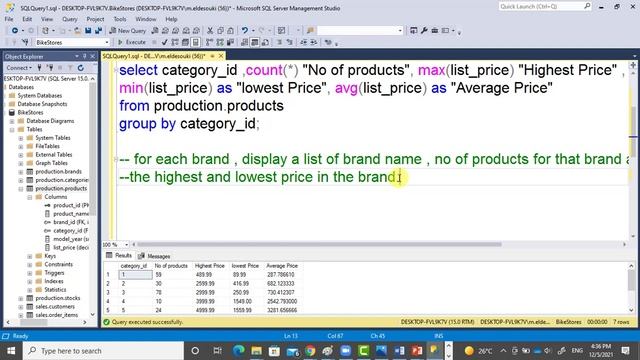Collapse the production.products table node
Image resolution: width=640 pixels, height=360 pixels.
21,189
